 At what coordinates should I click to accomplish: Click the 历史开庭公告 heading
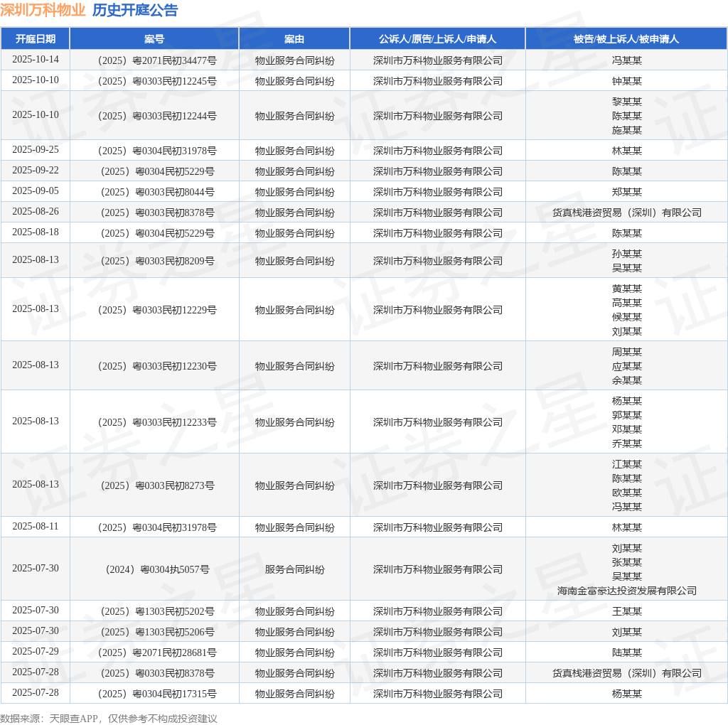tap(135, 10)
